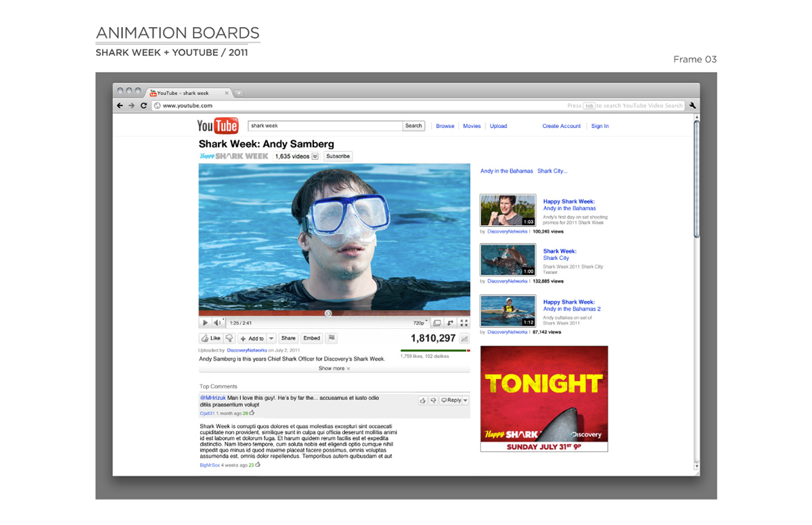
Task: Click the @MHrizuk mention link
Action: click(212, 398)
